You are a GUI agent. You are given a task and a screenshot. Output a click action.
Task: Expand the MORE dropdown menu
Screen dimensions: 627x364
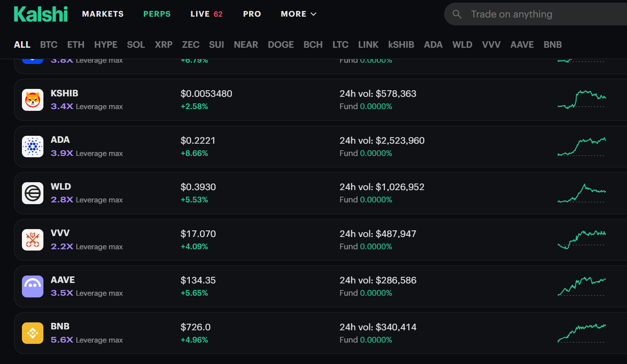pyautogui.click(x=299, y=14)
